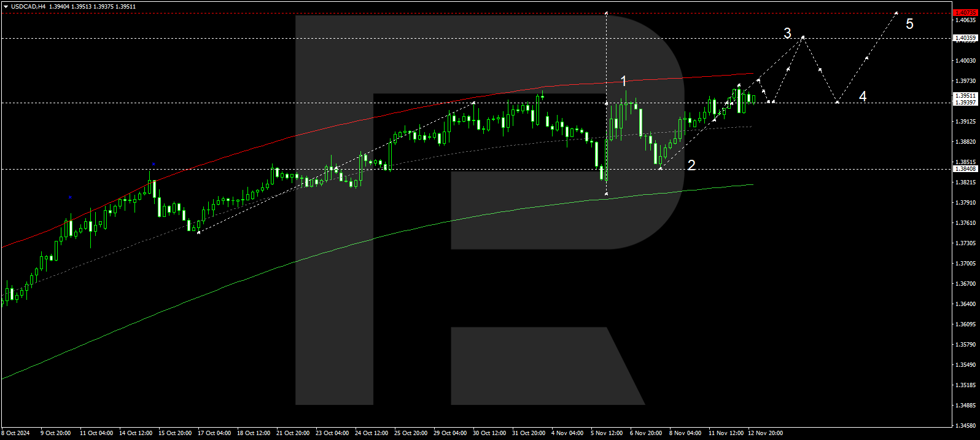Click the 1.36700 price axis value
The width and height of the screenshot is (980, 440).
[966, 283]
